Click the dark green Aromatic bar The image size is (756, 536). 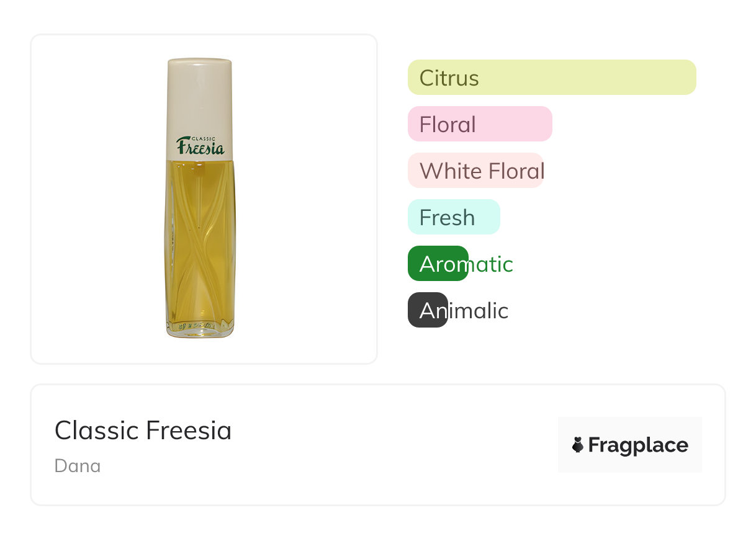(x=438, y=264)
